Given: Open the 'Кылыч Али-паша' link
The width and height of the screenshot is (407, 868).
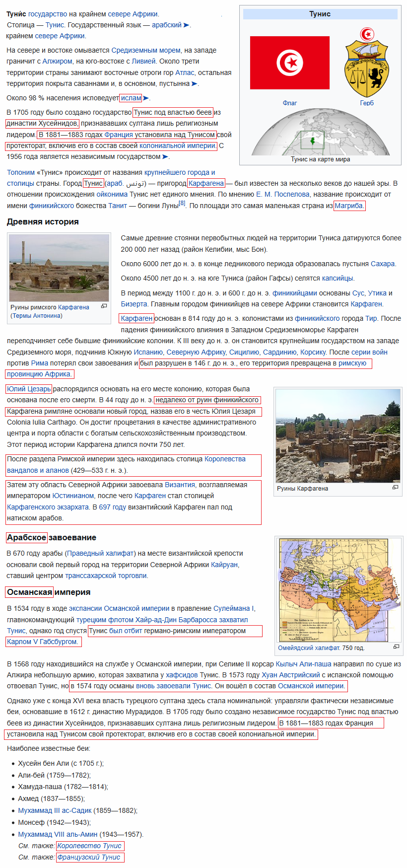Looking at the screenshot, I should click(x=304, y=664).
